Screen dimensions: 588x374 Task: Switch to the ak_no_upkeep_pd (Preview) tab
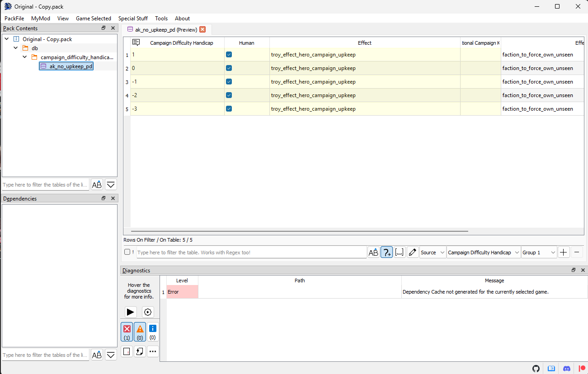click(x=166, y=30)
